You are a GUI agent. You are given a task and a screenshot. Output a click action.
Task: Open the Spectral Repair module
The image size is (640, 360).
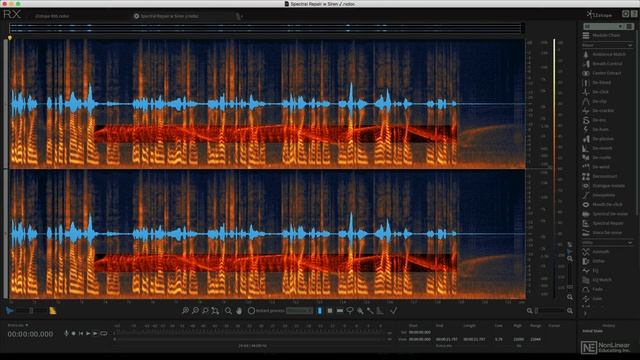[604, 223]
